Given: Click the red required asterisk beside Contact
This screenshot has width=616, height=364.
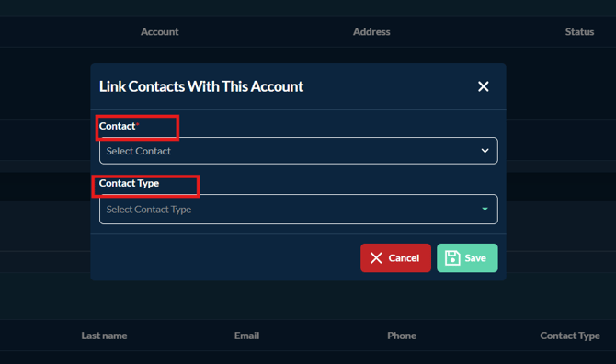Looking at the screenshot, I should click(138, 124).
